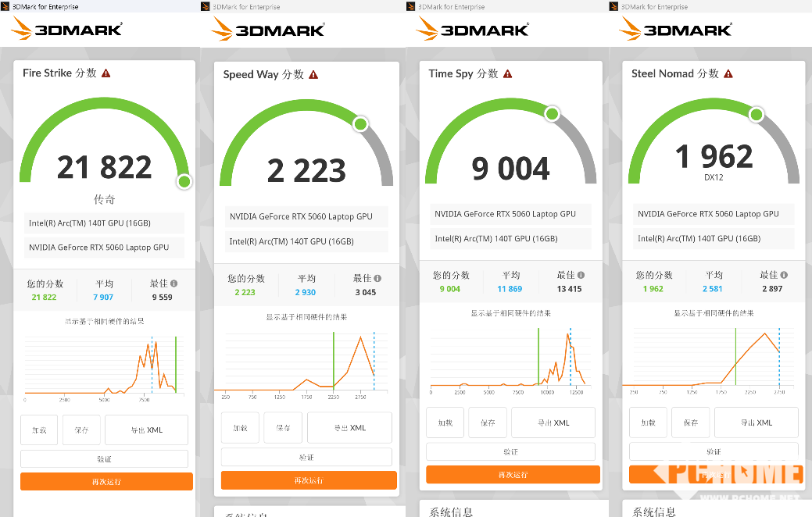812x517 pixels.
Task: Click the green gauge knob on Time Spy dial
Action: (x=552, y=114)
